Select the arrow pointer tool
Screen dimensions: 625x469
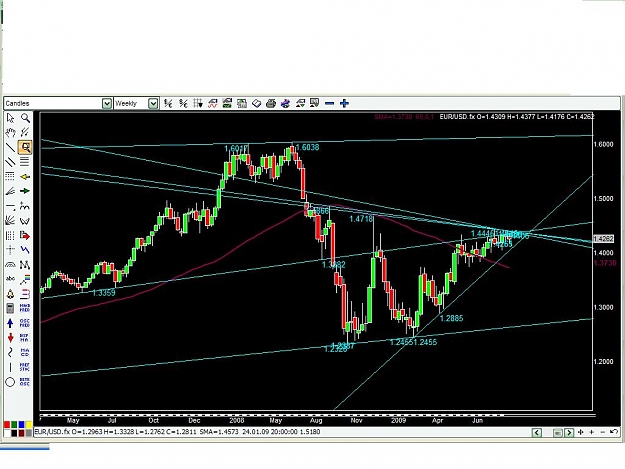[10, 118]
